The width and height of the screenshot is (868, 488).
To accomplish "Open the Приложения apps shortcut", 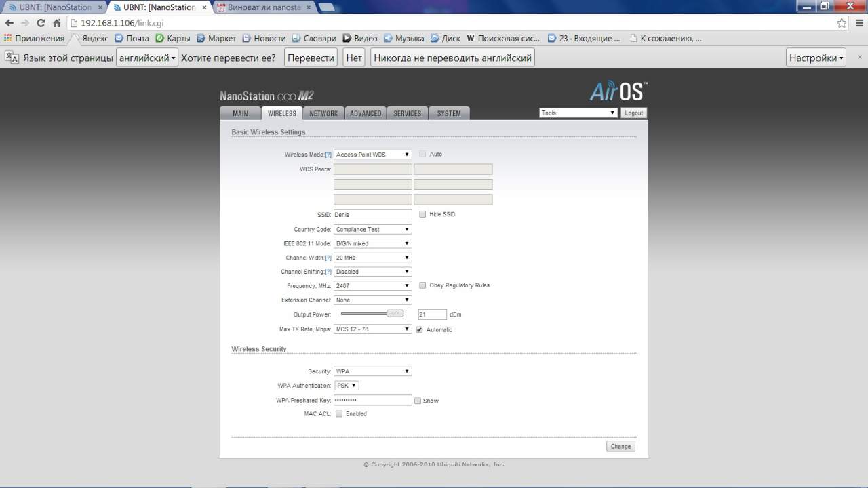I will tap(34, 39).
